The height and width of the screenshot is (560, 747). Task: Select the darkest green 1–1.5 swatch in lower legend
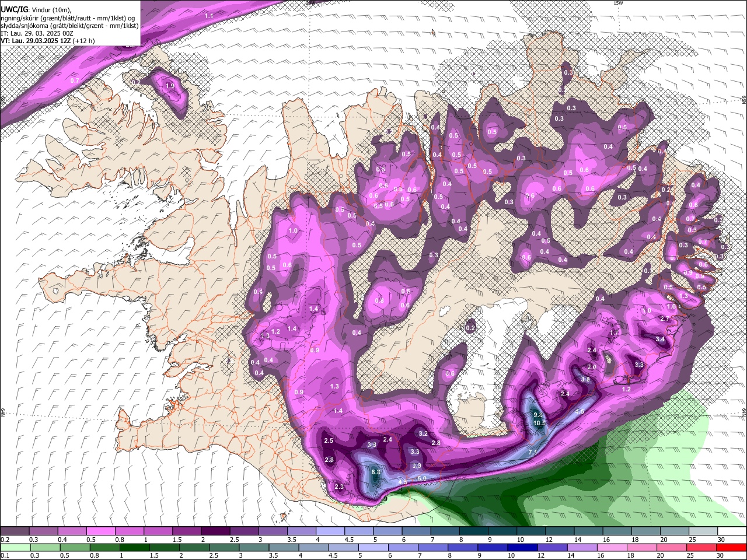click(134, 547)
